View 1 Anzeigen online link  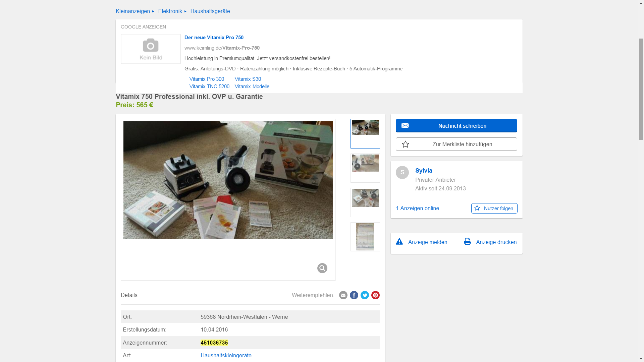point(418,208)
